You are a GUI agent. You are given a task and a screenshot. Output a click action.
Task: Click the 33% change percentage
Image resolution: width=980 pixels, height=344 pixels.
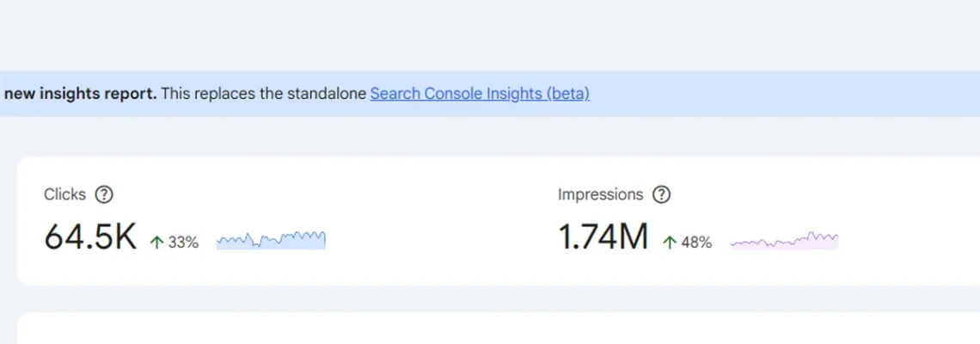point(183,243)
